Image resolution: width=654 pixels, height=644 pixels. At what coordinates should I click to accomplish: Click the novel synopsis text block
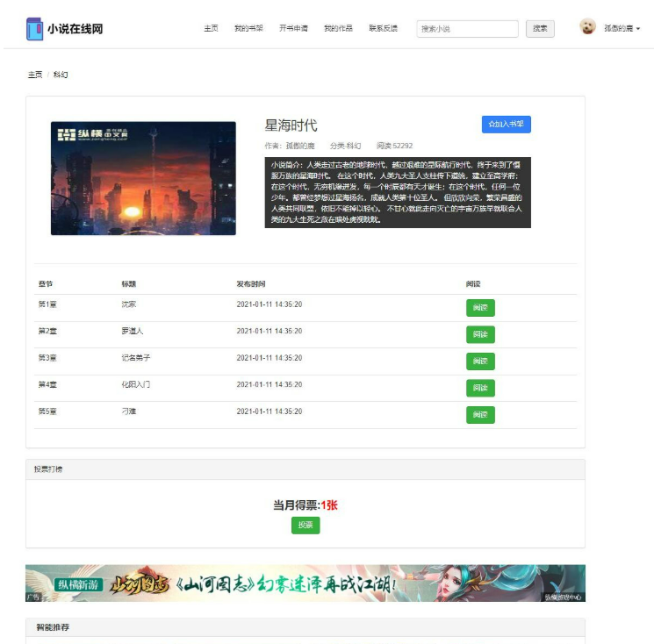[x=398, y=192]
